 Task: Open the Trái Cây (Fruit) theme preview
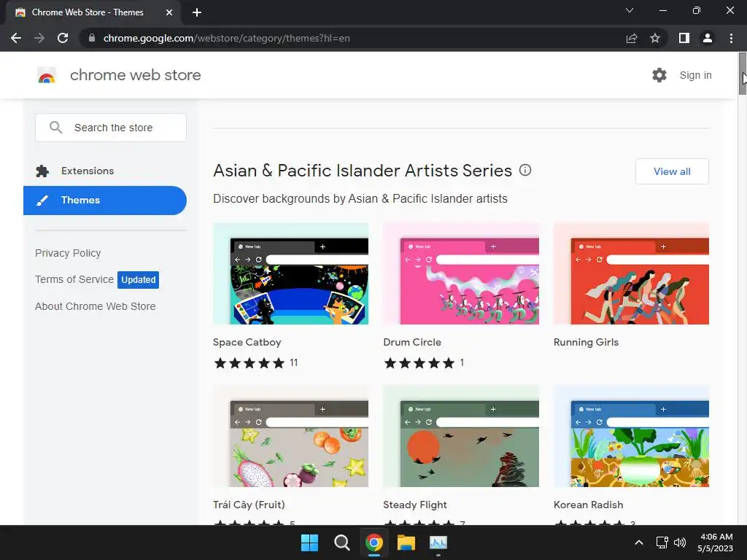coord(290,436)
